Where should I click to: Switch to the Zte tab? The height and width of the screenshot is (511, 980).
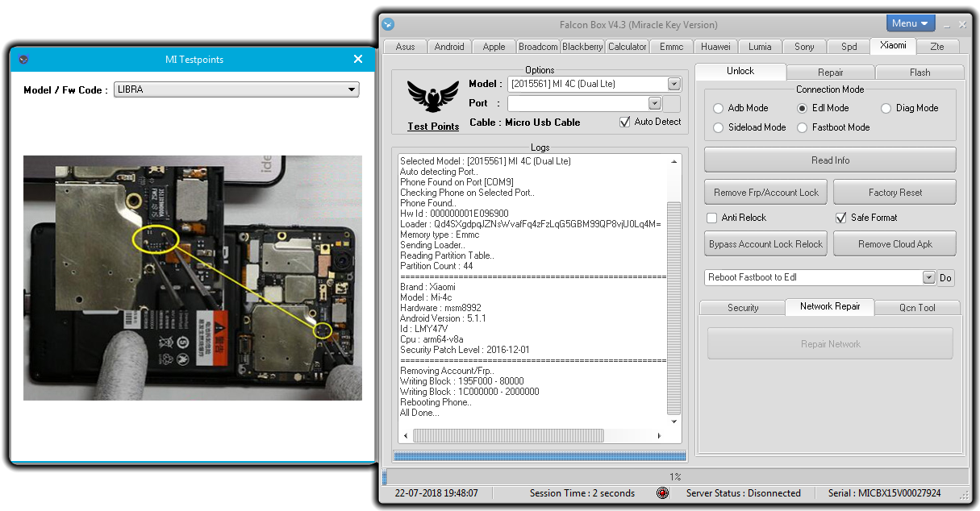tap(937, 47)
